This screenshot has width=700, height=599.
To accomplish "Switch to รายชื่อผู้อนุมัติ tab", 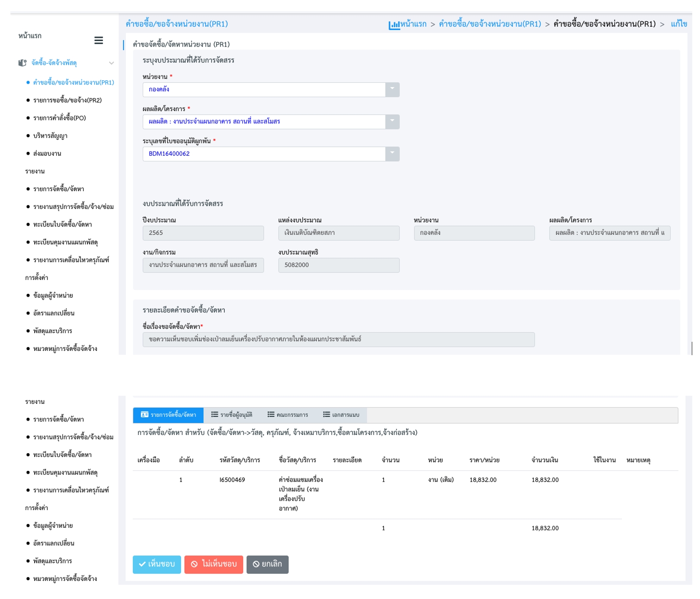I will coord(232,415).
